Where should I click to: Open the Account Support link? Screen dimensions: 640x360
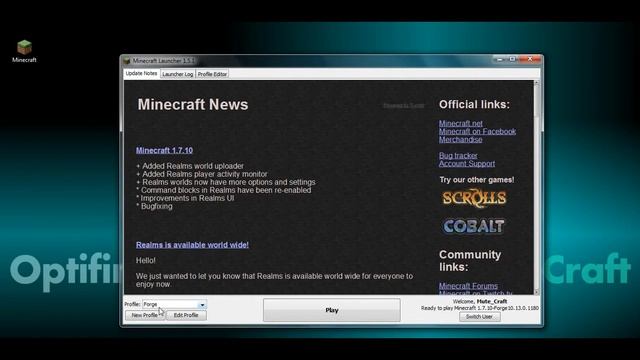(x=467, y=164)
